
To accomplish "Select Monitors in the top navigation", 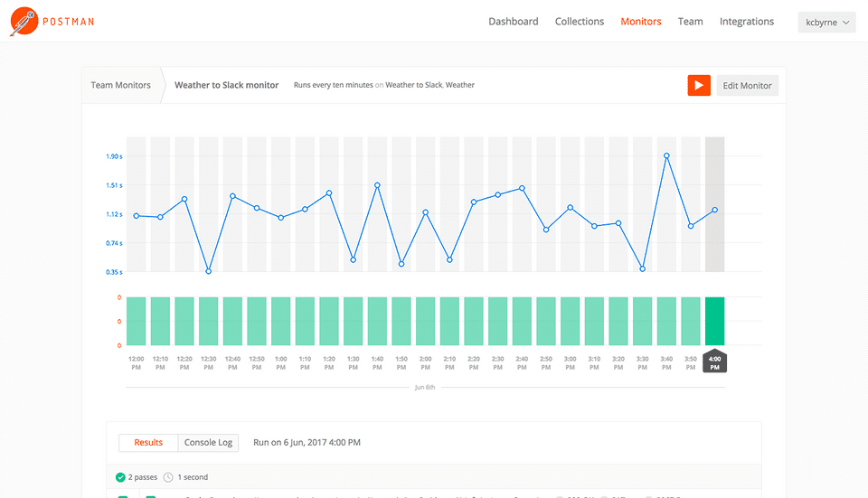I will point(640,22).
